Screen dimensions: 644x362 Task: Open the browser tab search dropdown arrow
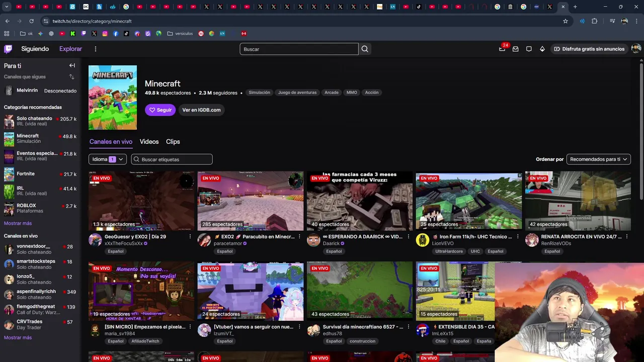[7, 7]
